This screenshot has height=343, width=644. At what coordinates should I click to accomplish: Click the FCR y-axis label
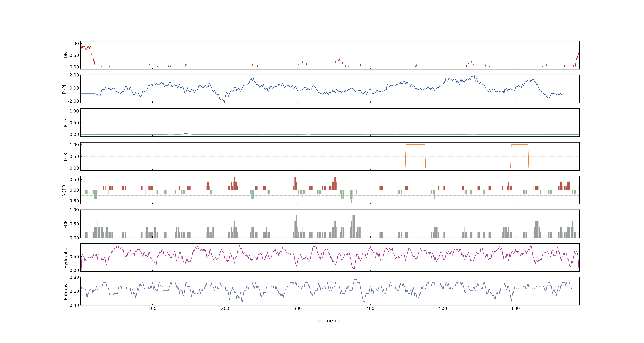click(x=66, y=224)
